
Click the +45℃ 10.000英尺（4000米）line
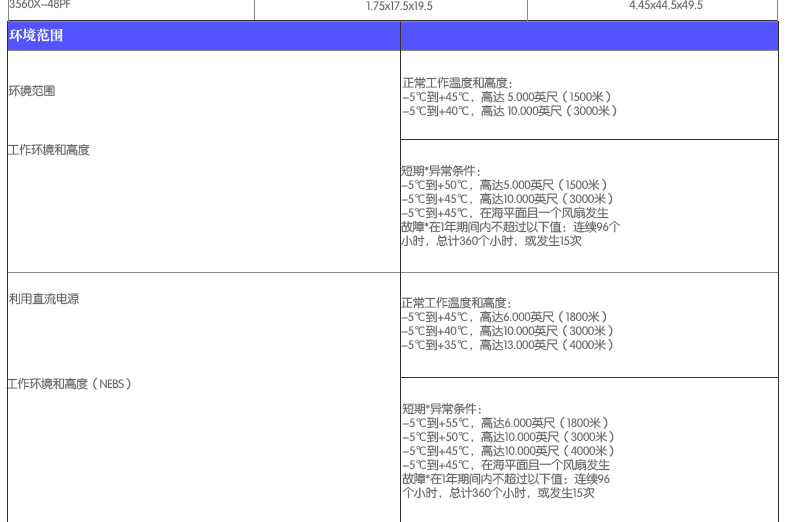point(508,451)
